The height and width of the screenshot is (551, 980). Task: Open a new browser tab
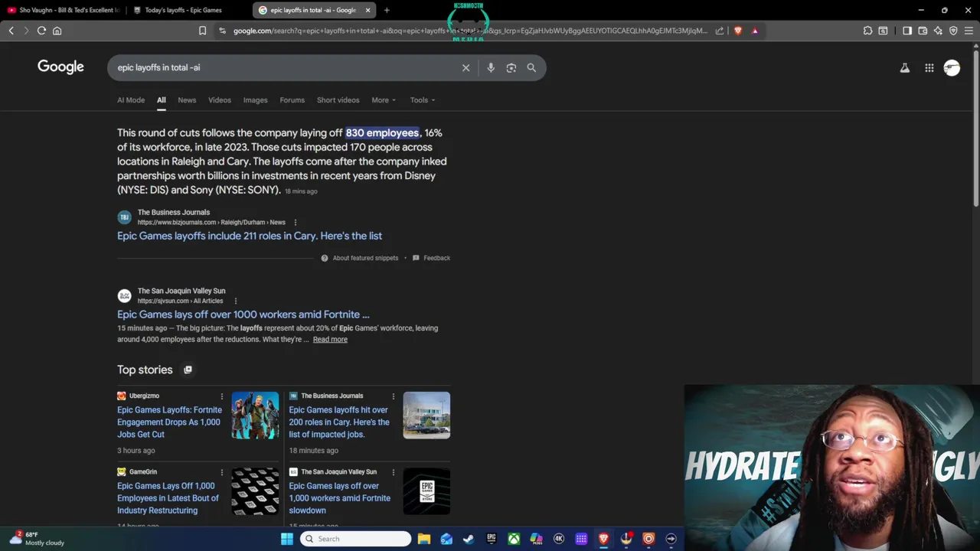(387, 10)
